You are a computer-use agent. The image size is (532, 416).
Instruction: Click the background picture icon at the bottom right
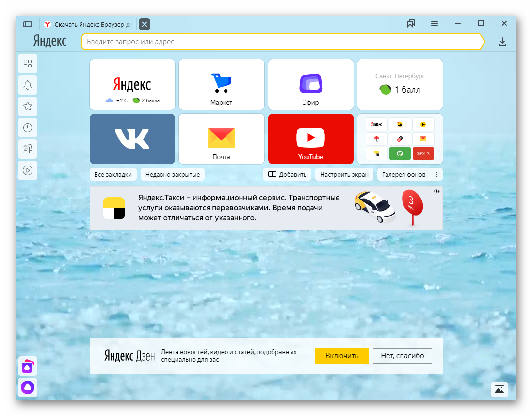[x=500, y=389]
